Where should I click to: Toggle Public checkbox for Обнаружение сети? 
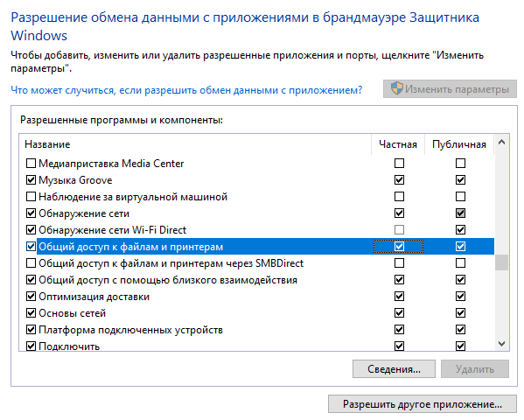tap(460, 213)
